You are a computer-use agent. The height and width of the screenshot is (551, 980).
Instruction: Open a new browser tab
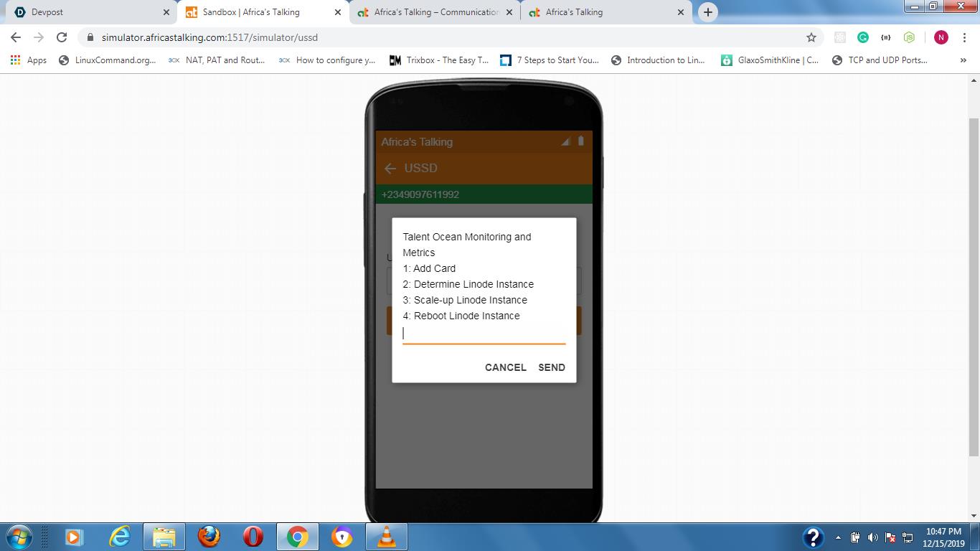pyautogui.click(x=708, y=12)
